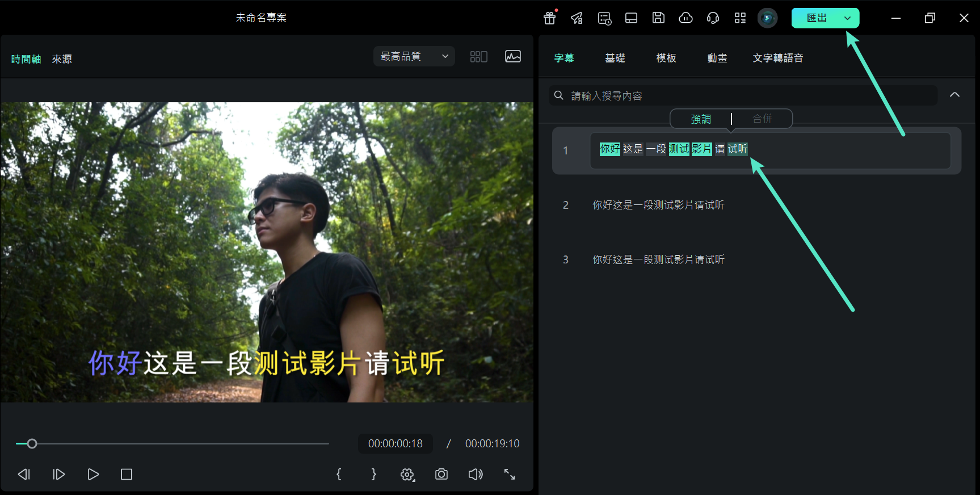Enter fullscreen preview with expand arrows
The width and height of the screenshot is (980, 495).
(510, 475)
